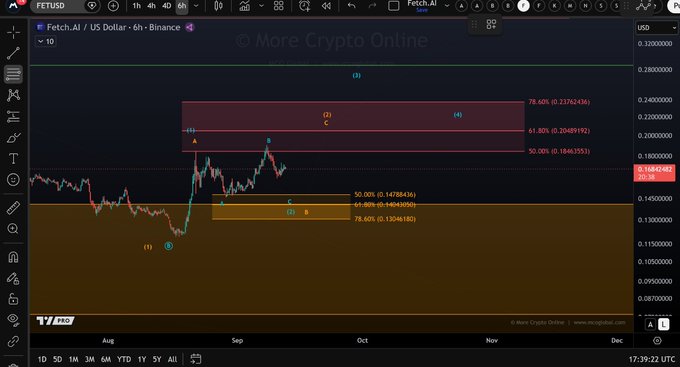Redo the last chart action

tap(372, 6)
